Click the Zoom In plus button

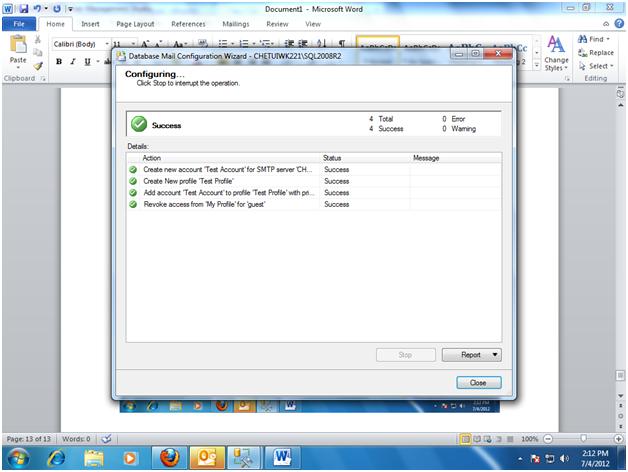619,439
